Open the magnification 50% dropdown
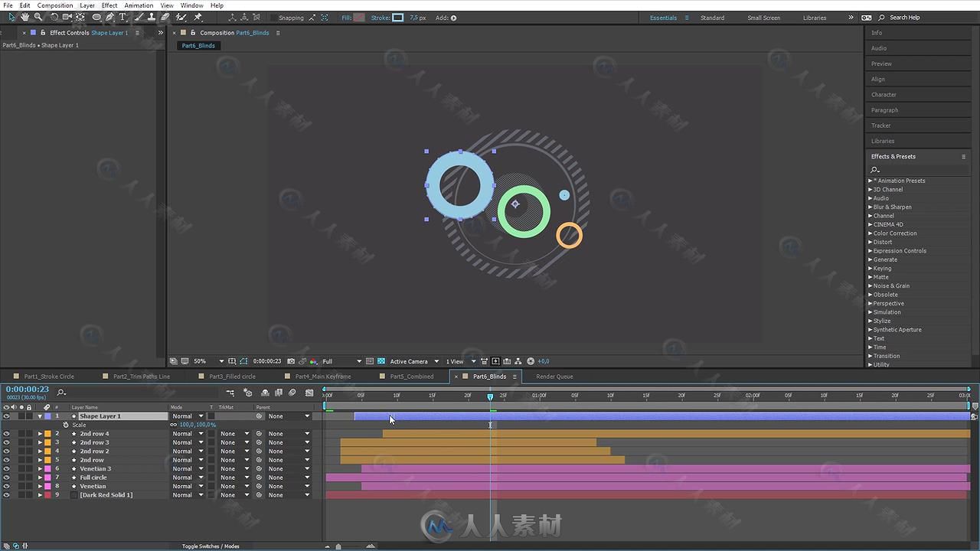The image size is (980, 551). 208,361
